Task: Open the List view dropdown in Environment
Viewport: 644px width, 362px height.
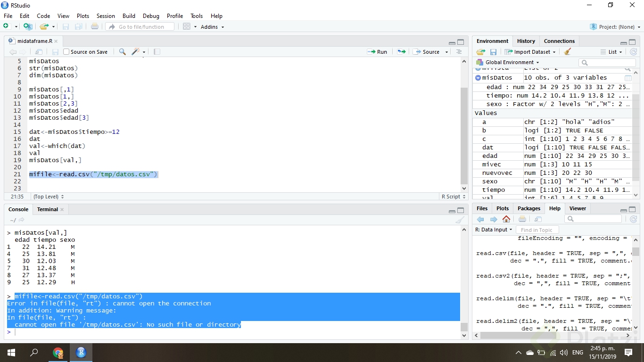Action: coord(612,52)
